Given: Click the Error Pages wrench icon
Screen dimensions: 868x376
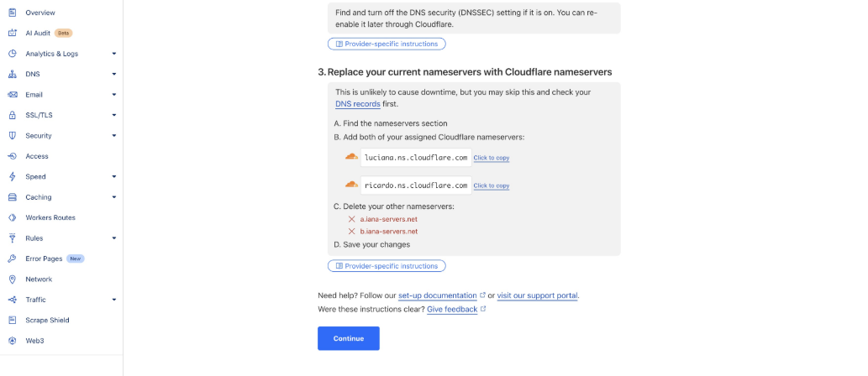Looking at the screenshot, I should [x=13, y=258].
